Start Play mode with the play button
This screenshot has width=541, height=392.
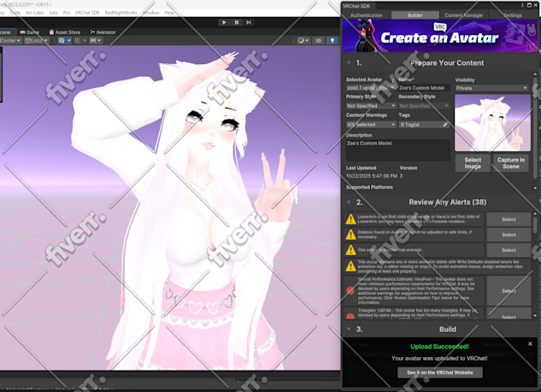[x=224, y=22]
